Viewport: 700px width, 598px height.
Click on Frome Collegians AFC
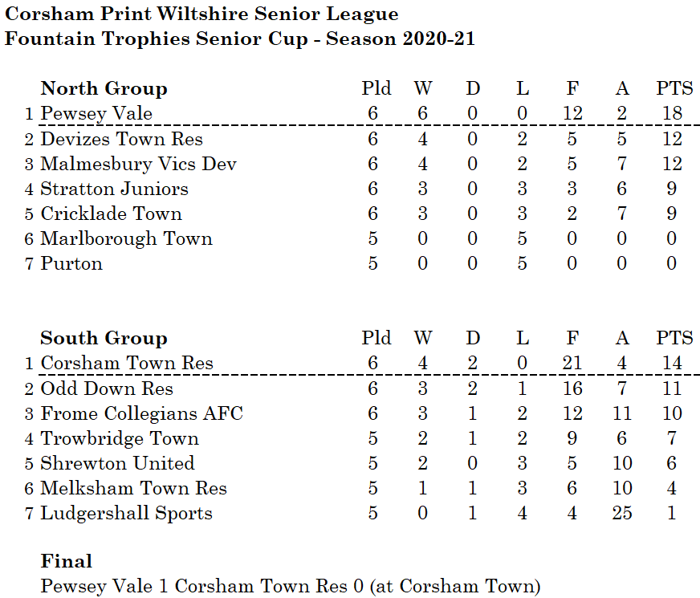click(141, 413)
